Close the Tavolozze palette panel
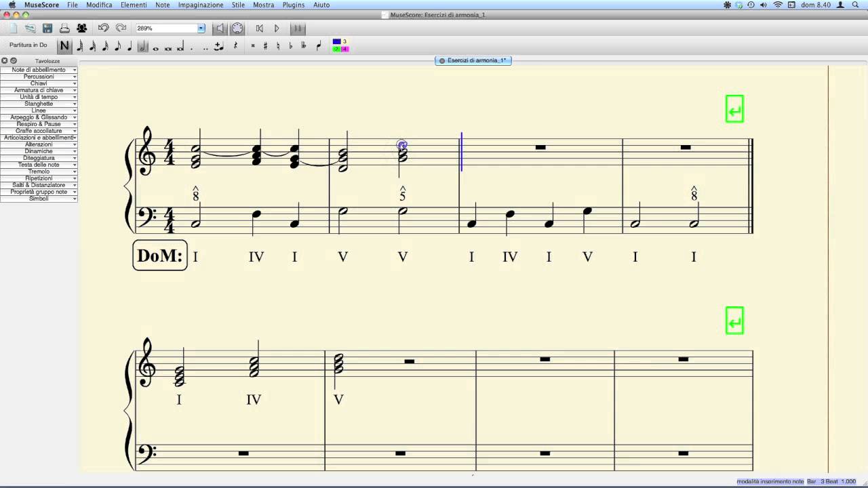868x488 pixels. [4, 61]
